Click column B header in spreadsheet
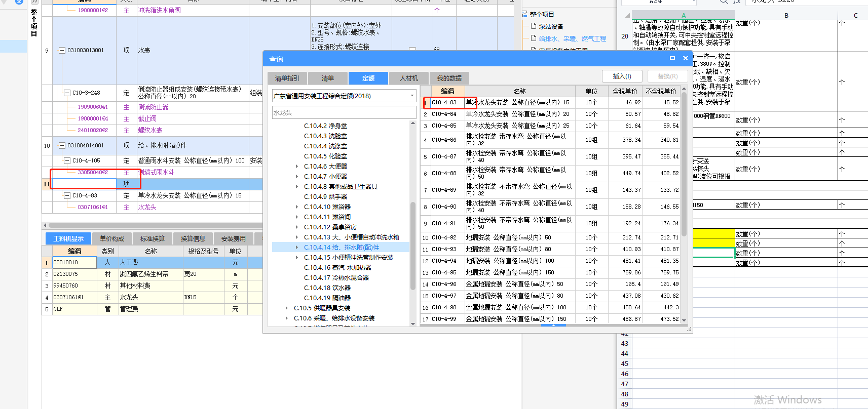The image size is (868, 409). coord(786,16)
